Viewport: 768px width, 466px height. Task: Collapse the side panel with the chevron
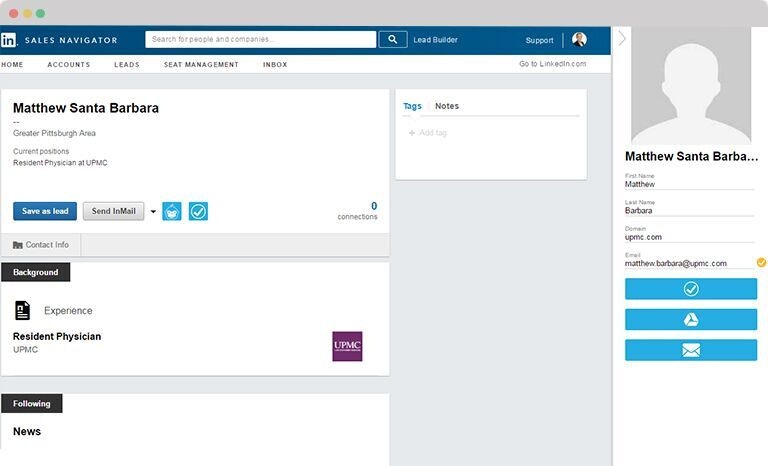[622, 38]
